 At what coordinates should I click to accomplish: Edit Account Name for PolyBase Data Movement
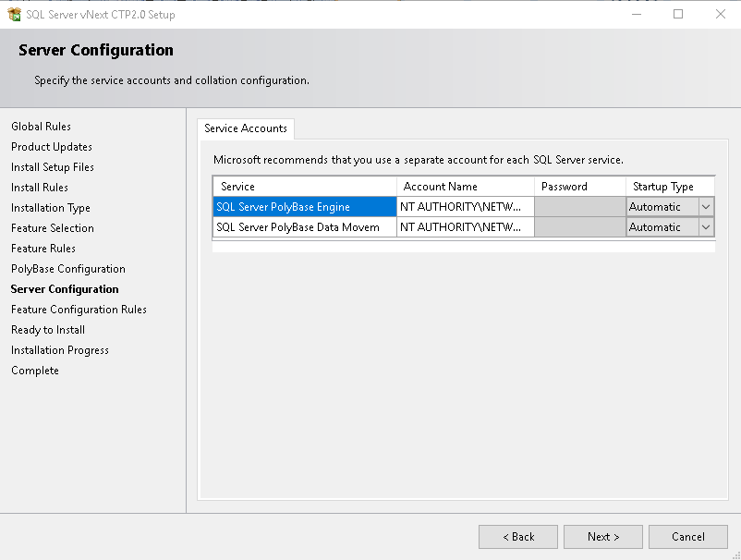[x=466, y=227]
